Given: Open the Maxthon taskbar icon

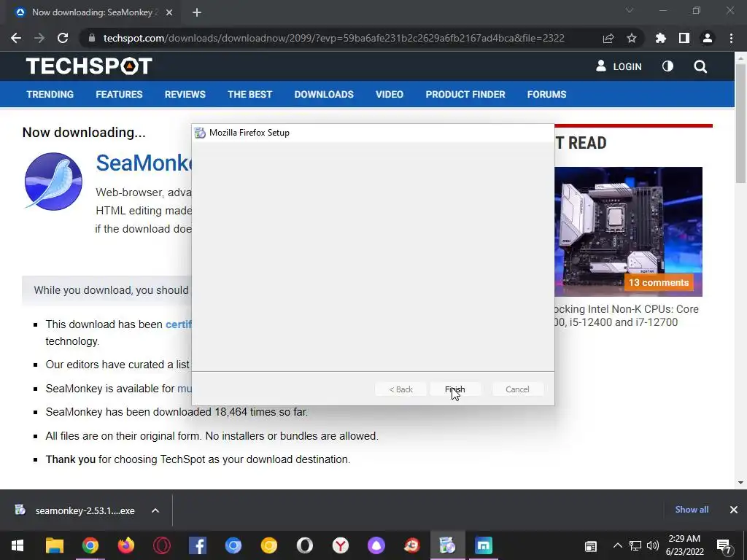Looking at the screenshot, I should (x=483, y=545).
